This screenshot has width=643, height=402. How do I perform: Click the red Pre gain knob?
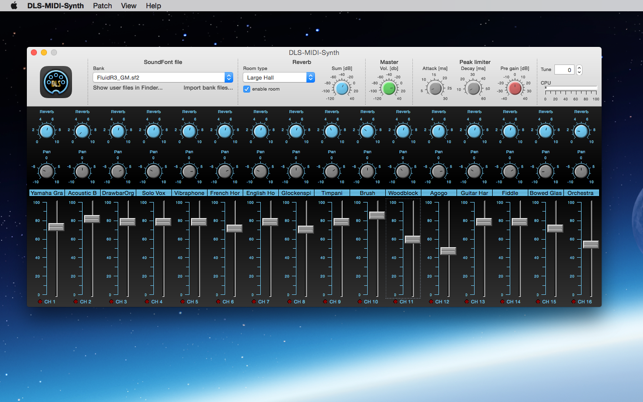[515, 89]
